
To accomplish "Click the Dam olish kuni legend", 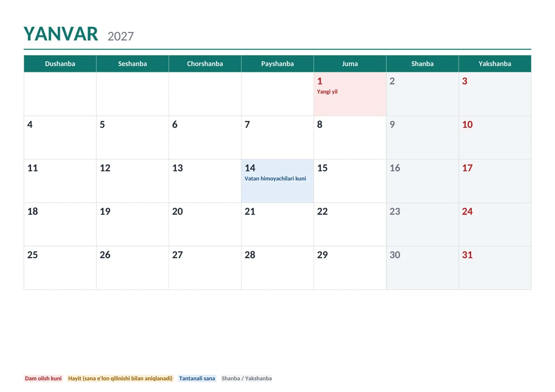I will (x=43, y=378).
